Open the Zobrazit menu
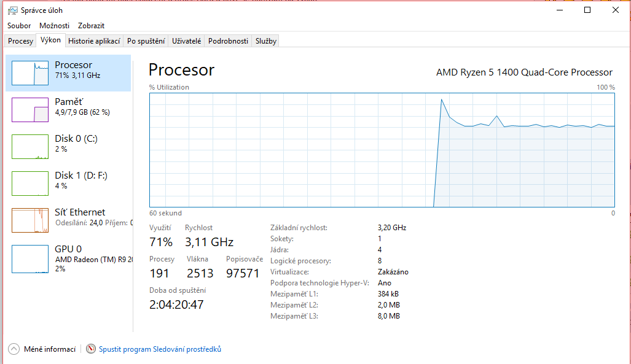 (91, 26)
